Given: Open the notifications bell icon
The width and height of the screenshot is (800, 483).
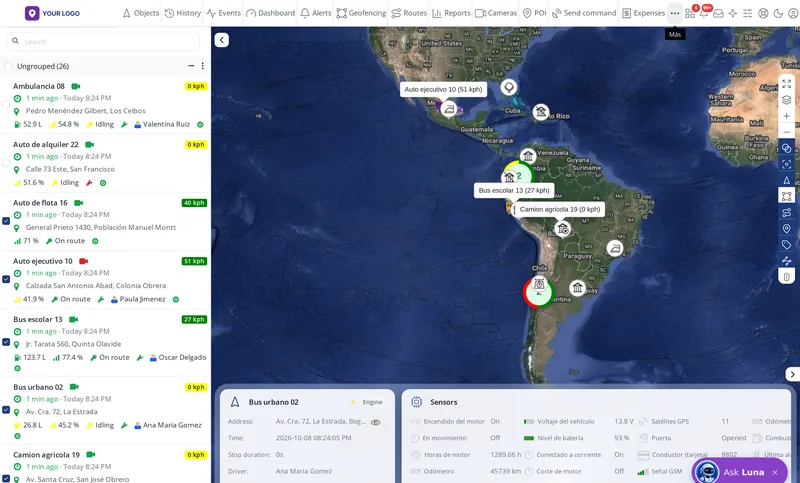Looking at the screenshot, I should click(704, 13).
